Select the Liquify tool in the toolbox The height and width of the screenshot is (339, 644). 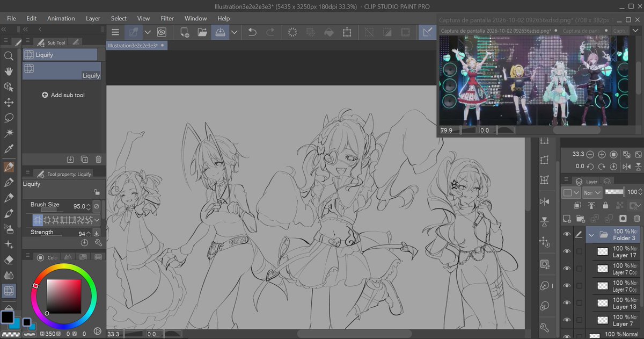pos(9,291)
